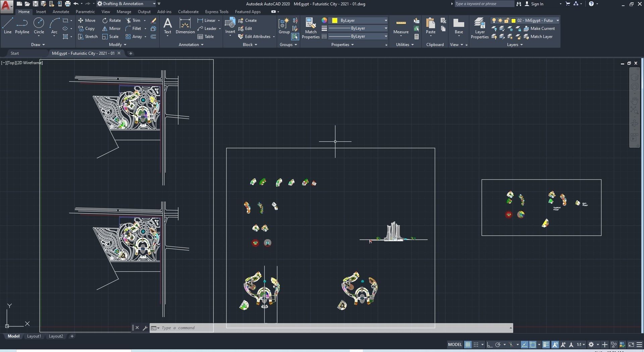Select the Dimension tool

pyautogui.click(x=185, y=26)
